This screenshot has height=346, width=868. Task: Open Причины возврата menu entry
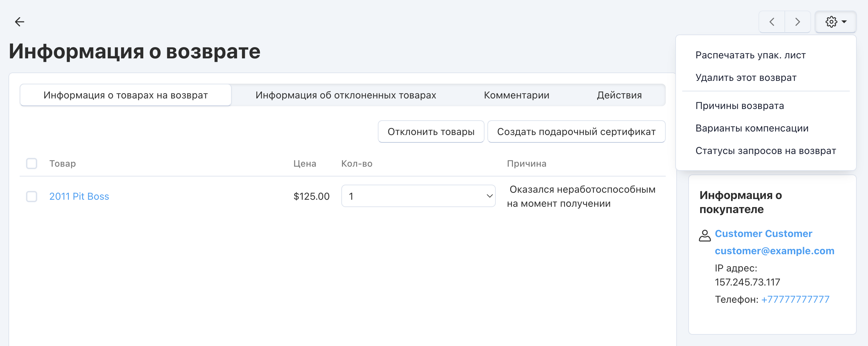tap(739, 106)
